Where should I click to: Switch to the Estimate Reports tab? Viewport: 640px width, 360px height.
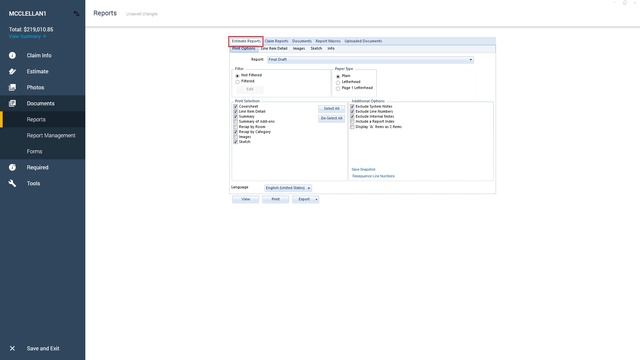coord(246,41)
